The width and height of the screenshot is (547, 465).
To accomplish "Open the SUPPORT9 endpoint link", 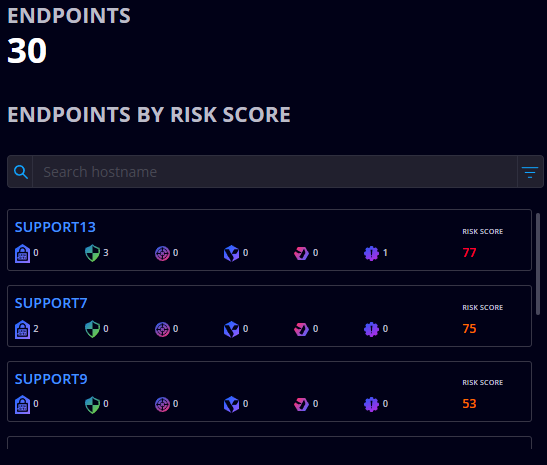I will click(x=51, y=379).
